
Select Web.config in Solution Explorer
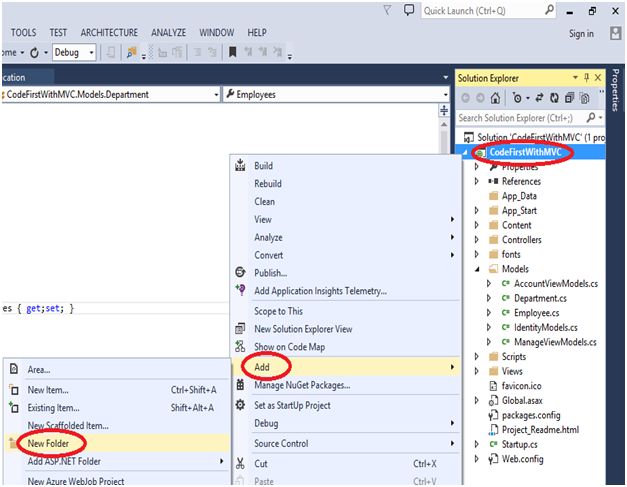click(x=523, y=459)
